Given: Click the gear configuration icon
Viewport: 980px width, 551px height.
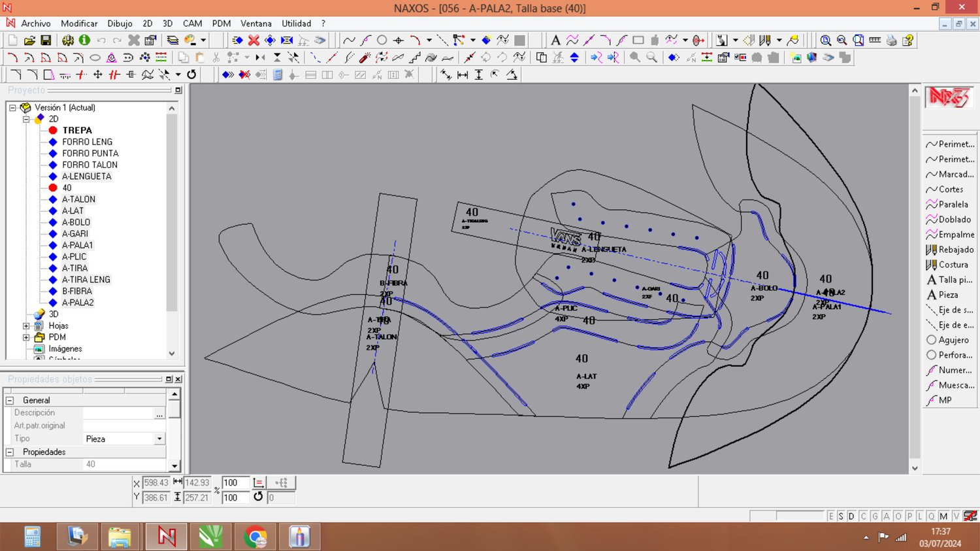Looking at the screenshot, I should pyautogui.click(x=68, y=41).
